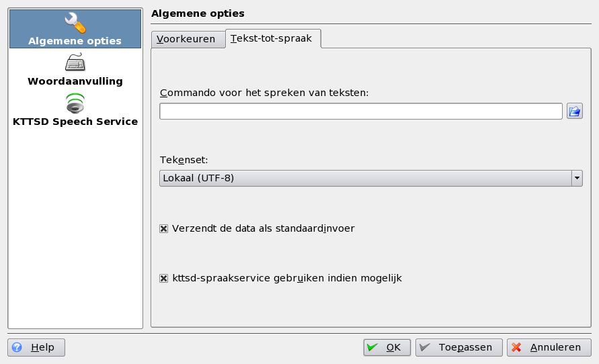Select the Tekst-tot-spraak tab
Viewport: 599px width, 364px height.
pyautogui.click(x=272, y=39)
